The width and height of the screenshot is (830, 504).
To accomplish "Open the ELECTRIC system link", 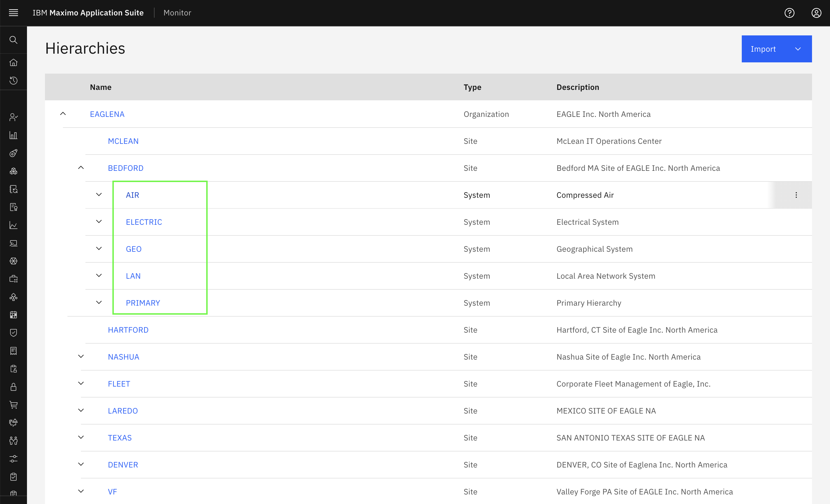I will point(144,222).
